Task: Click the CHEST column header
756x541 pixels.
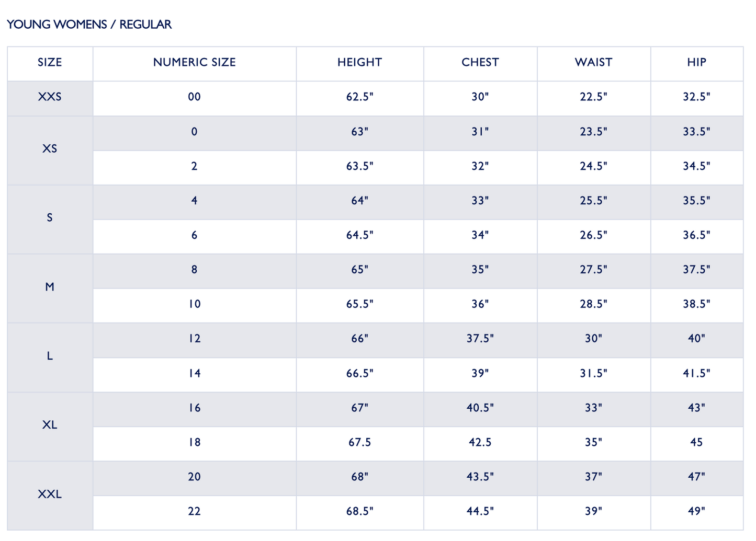Action: (x=480, y=64)
